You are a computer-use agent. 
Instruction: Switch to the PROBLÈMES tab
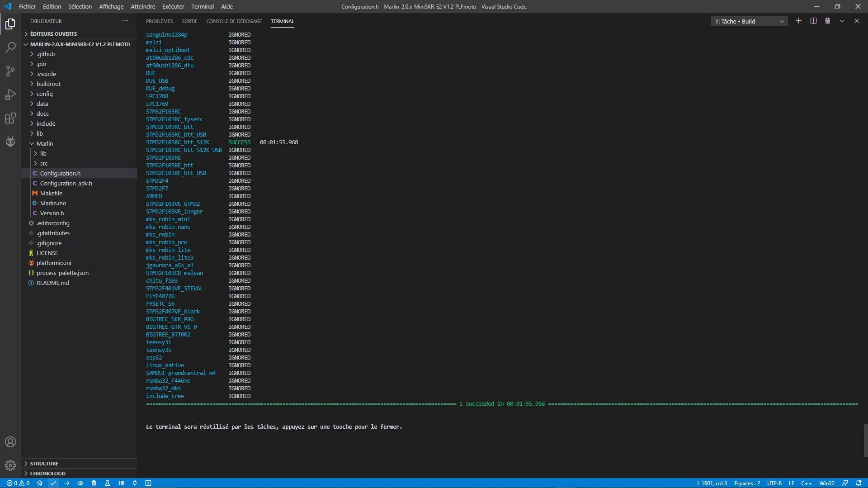159,21
